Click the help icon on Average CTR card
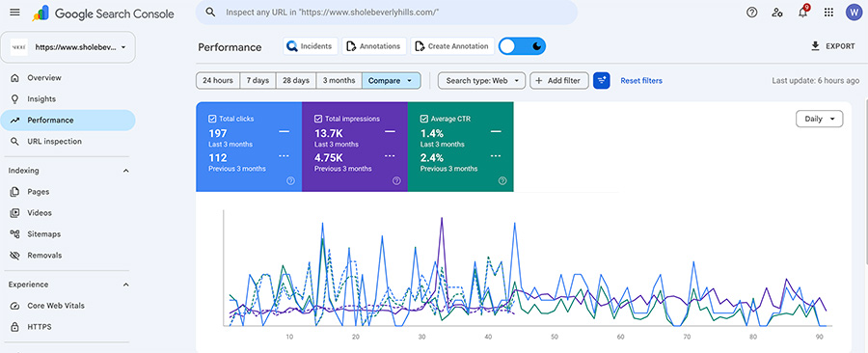The image size is (868, 353). (502, 181)
